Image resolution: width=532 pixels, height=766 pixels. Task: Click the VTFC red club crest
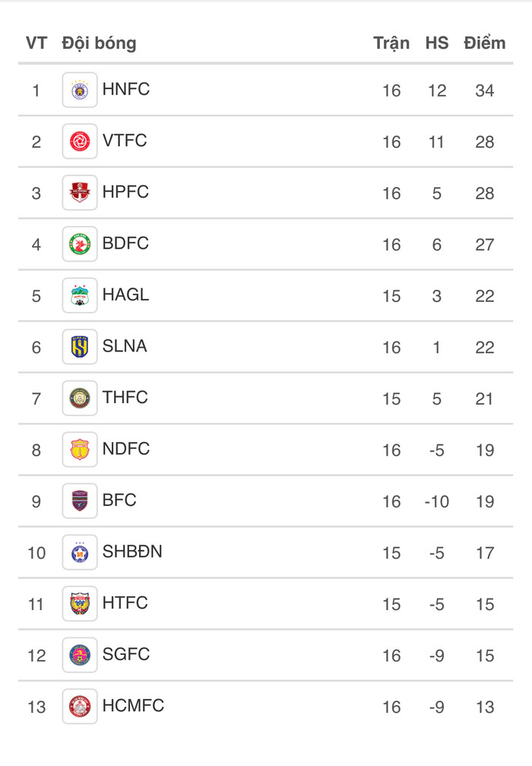point(80,141)
